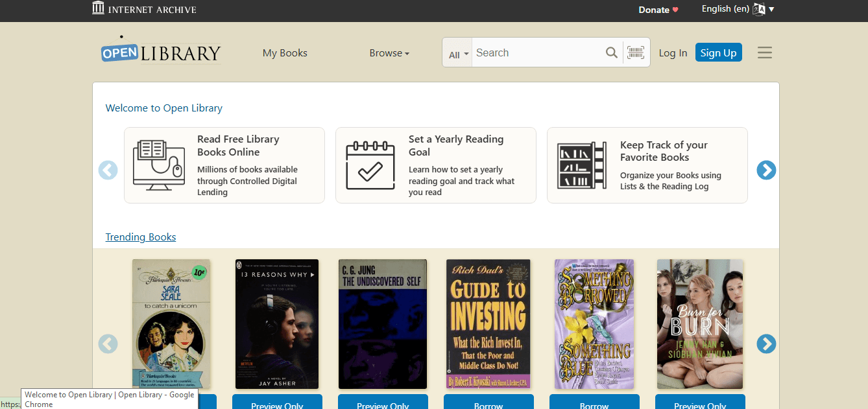Open To Catch a Unicorn book cover

pyautogui.click(x=171, y=324)
